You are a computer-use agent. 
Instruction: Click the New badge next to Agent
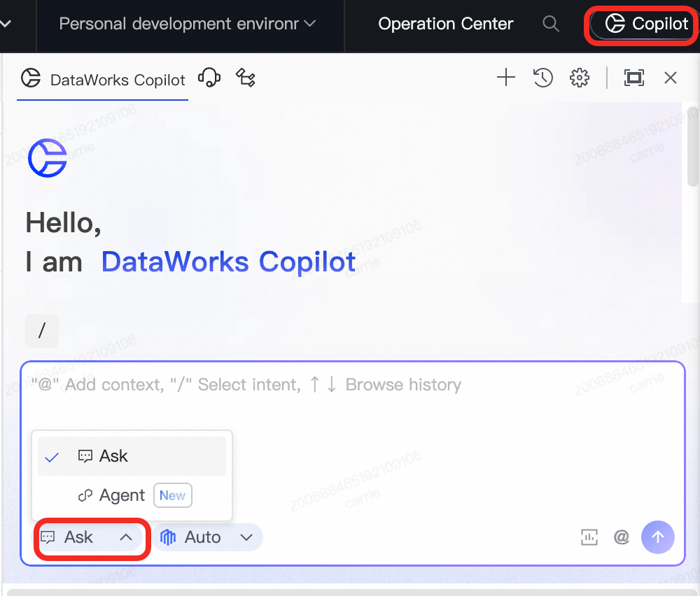tap(173, 495)
